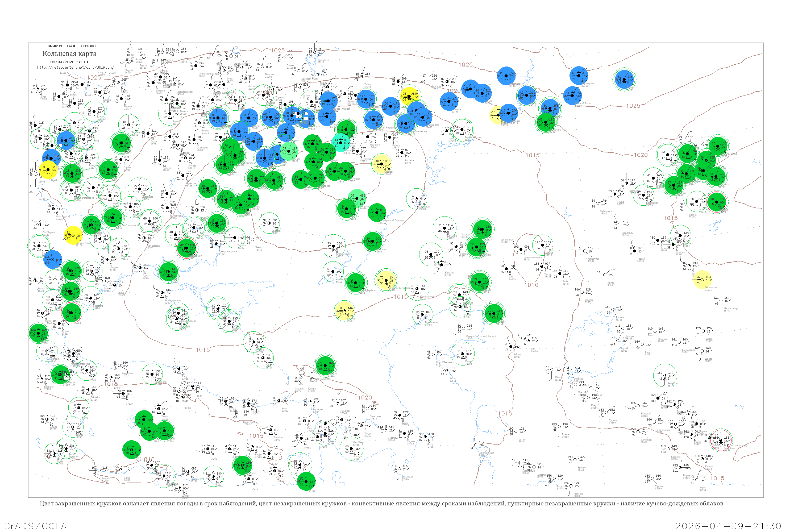Click the 2026-04-09-21:30 timestamp

[x=728, y=526]
